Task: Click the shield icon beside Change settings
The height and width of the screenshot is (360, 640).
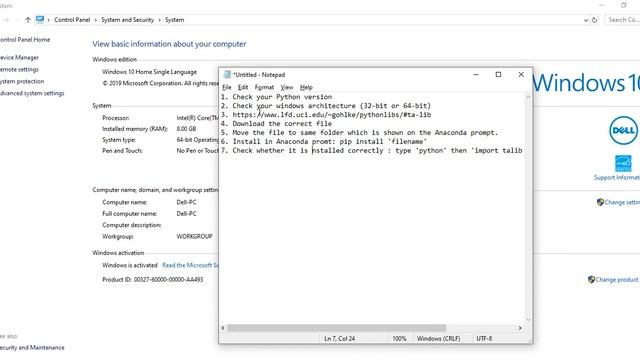Action: tap(600, 202)
